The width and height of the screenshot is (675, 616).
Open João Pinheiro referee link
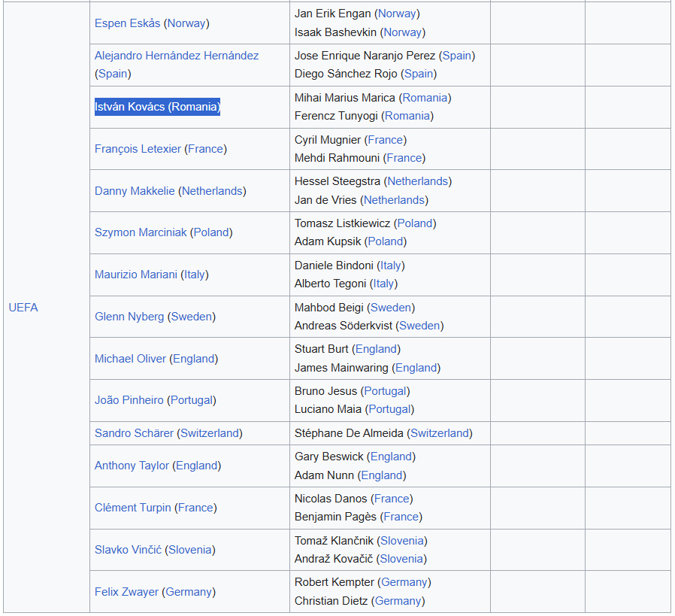128,400
